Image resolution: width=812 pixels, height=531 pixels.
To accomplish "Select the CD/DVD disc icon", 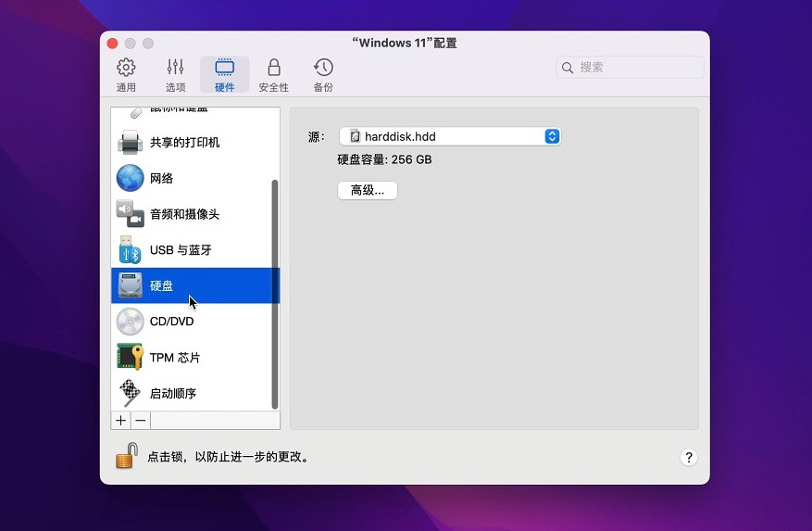I will click(x=131, y=322).
